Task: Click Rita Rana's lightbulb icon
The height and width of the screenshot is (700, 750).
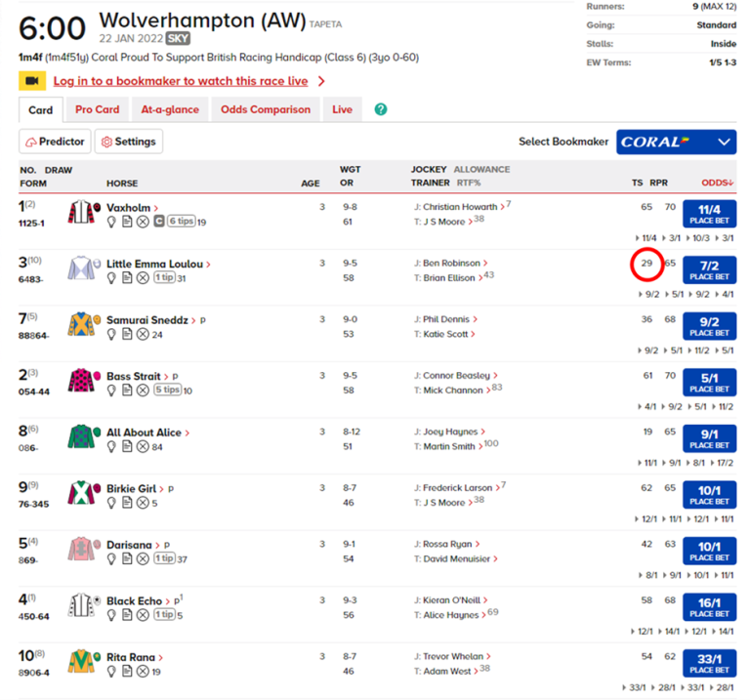Action: pyautogui.click(x=111, y=672)
